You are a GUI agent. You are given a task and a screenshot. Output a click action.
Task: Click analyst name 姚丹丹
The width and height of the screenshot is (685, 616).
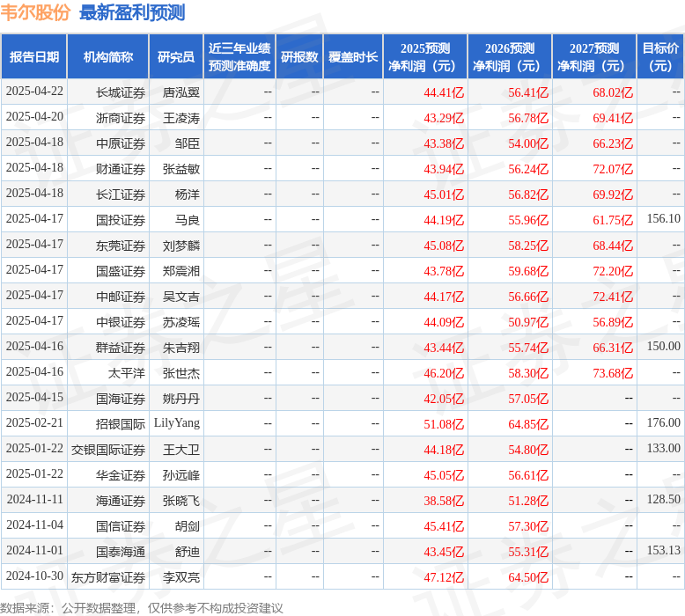point(181,399)
